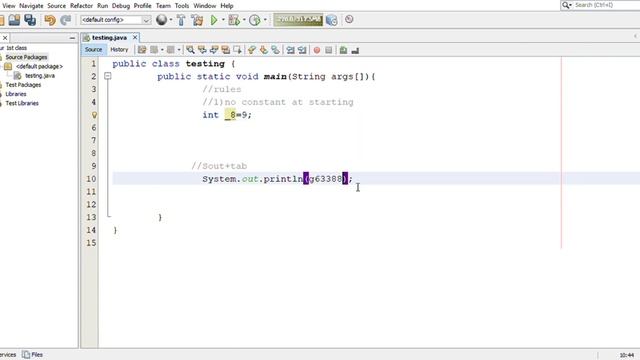Image resolution: width=640 pixels, height=360 pixels.
Task: Select Source Packages tree node
Action: [x=26, y=57]
